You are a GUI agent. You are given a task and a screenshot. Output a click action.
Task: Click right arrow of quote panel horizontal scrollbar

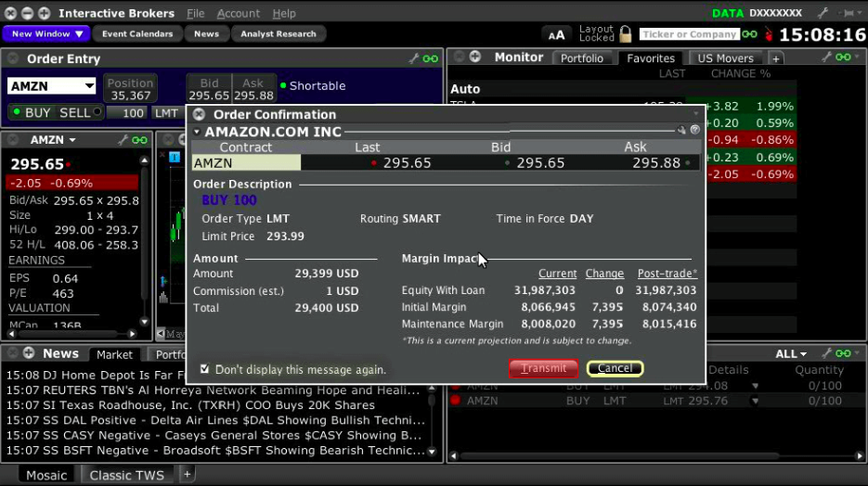point(132,334)
